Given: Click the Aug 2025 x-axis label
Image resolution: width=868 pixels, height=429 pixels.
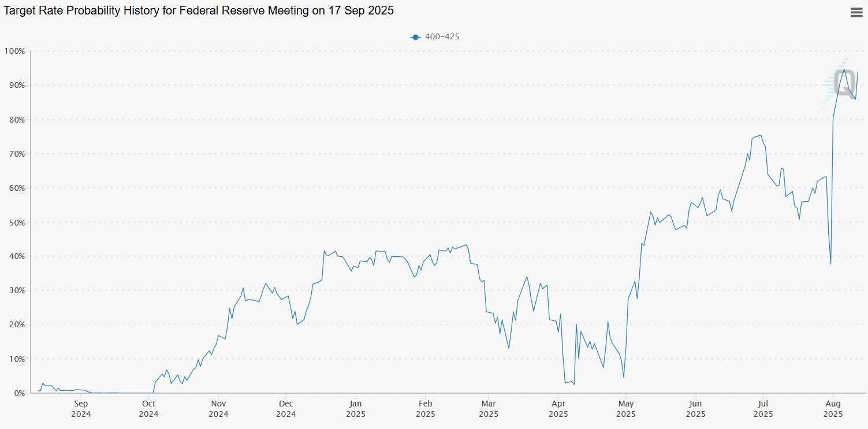Looking at the screenshot, I should [832, 409].
